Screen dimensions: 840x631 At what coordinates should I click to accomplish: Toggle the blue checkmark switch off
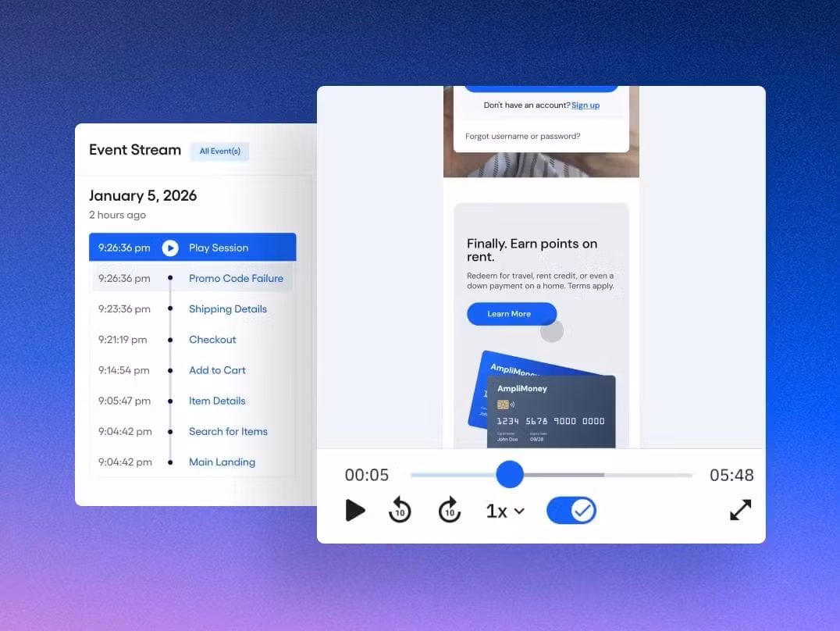tap(571, 511)
